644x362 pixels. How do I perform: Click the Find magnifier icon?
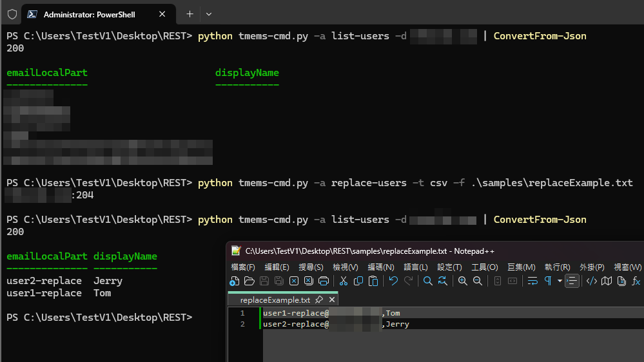pyautogui.click(x=427, y=281)
